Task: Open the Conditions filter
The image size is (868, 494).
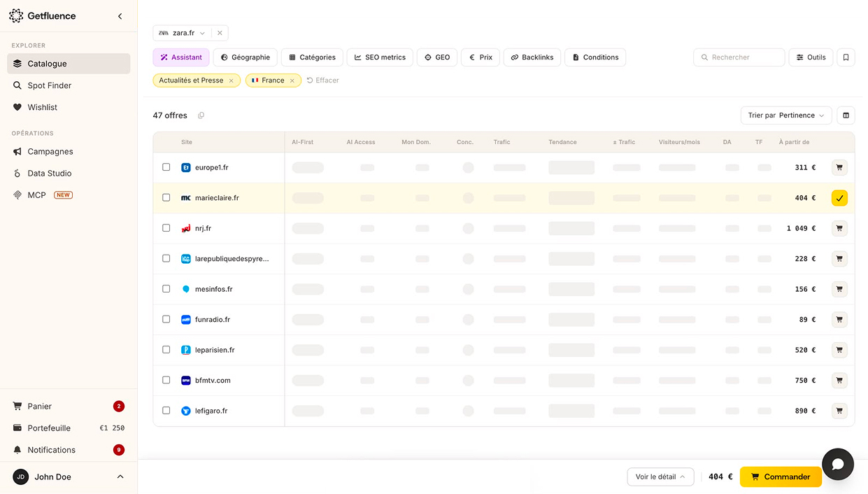Action: (x=595, y=57)
